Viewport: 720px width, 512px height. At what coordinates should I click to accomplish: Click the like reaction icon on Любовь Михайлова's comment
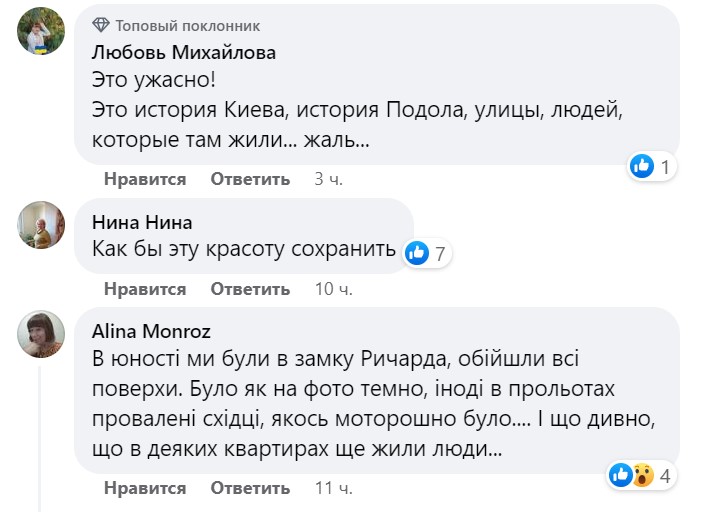click(x=642, y=167)
